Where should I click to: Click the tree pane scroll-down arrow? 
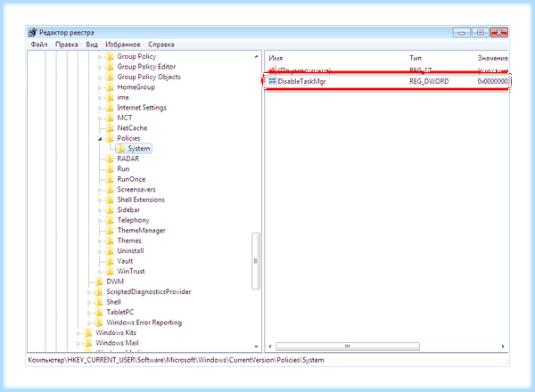[256, 347]
